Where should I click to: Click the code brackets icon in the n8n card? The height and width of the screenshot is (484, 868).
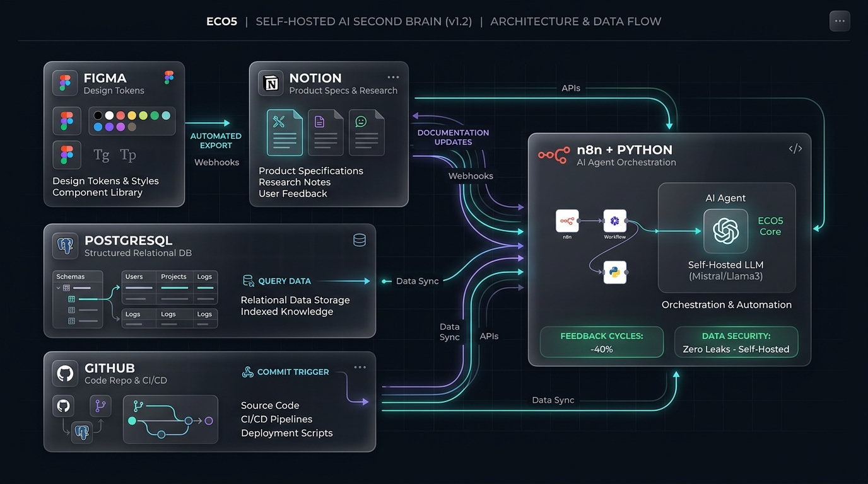(795, 149)
